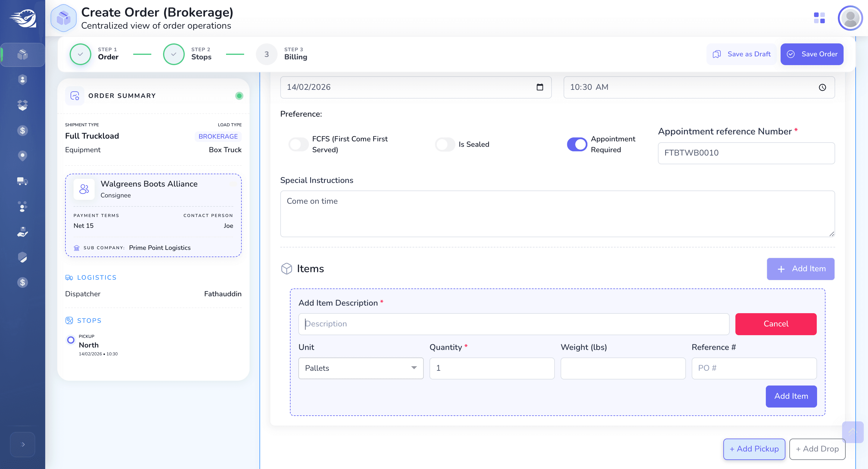Open the bottom dollar sign sidebar icon
Image resolution: width=868 pixels, height=469 pixels.
pos(22,282)
